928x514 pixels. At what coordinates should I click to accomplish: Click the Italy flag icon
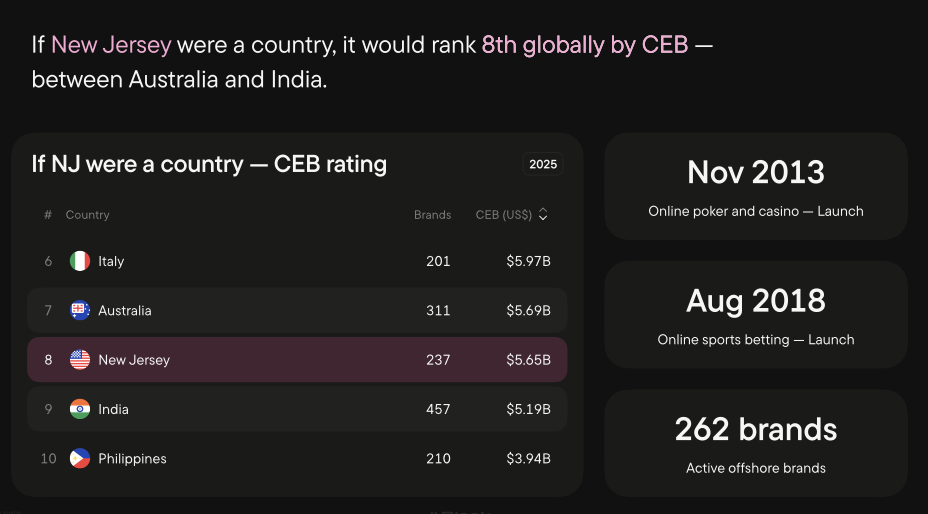coord(80,261)
